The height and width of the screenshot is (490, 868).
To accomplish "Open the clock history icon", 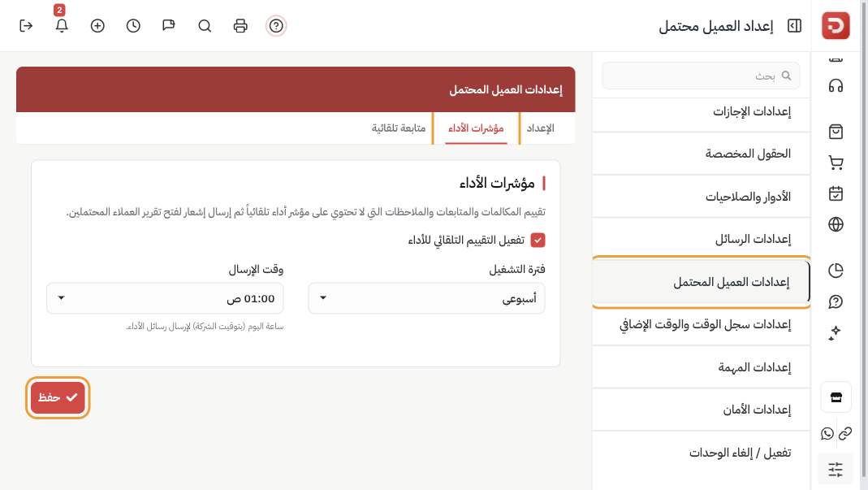I will tap(133, 25).
